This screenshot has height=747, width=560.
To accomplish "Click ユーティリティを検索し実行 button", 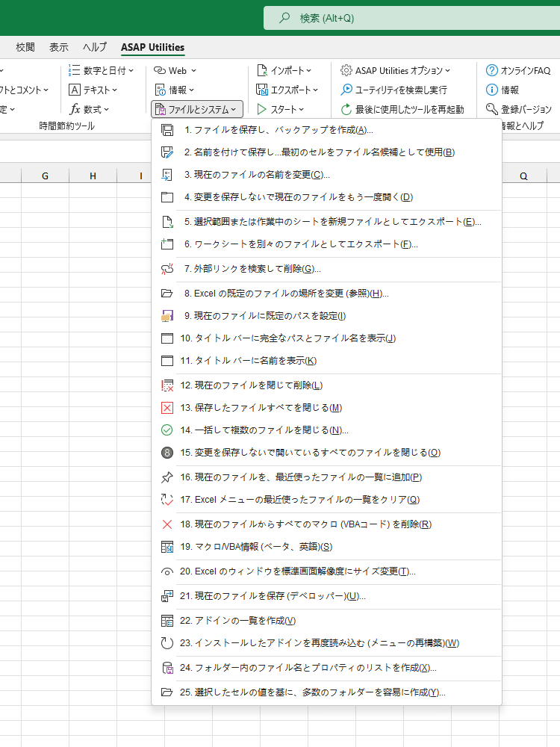I will 393,90.
